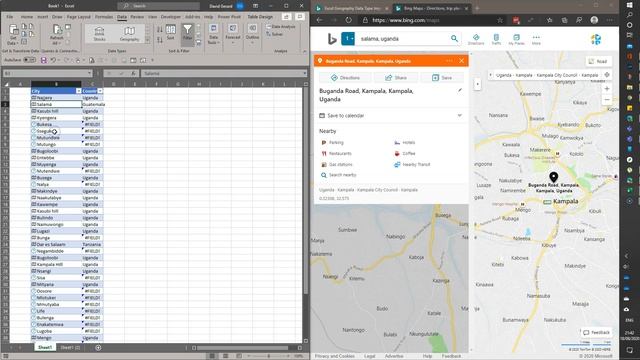Click the edit pencil beside Buganda Road title
This screenshot has width=640, height=360.
pos(460,90)
